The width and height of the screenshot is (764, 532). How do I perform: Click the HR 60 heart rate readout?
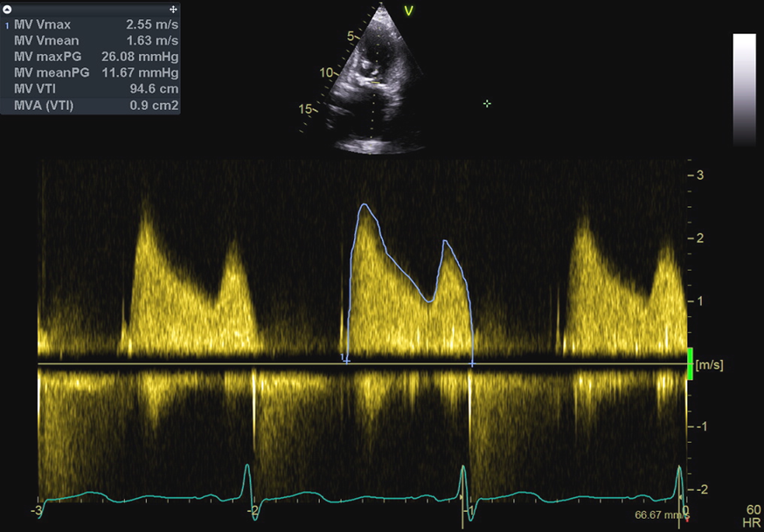[x=753, y=515]
